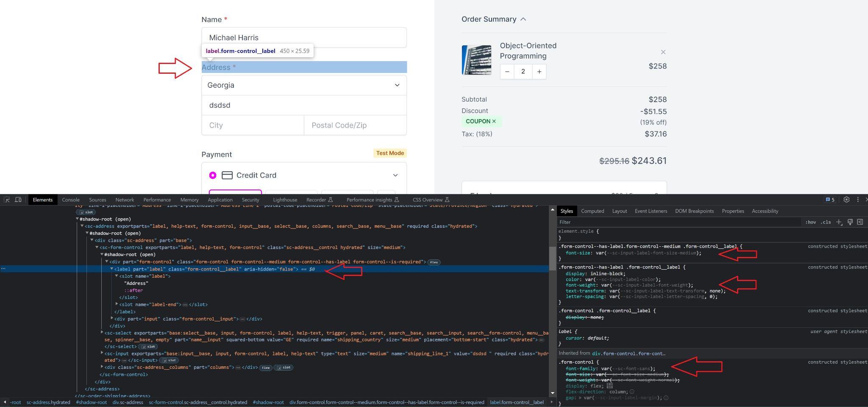Image resolution: width=868 pixels, height=407 pixels.
Task: Activate the inspect element picker icon
Action: click(7, 200)
